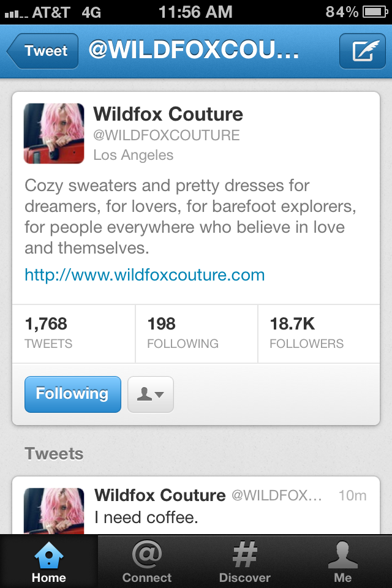Open the Me profile silhouette tab
Viewport: 392px width, 588px height.
[342, 562]
